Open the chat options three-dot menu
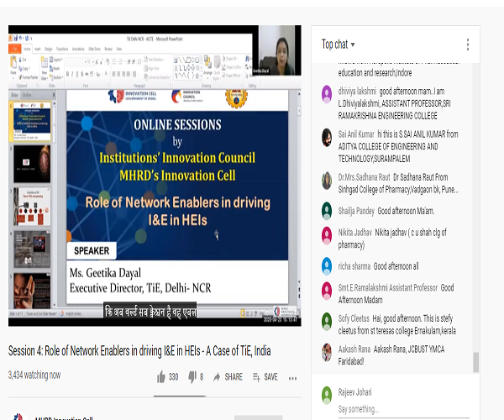The height and width of the screenshot is (420, 504). tap(468, 45)
